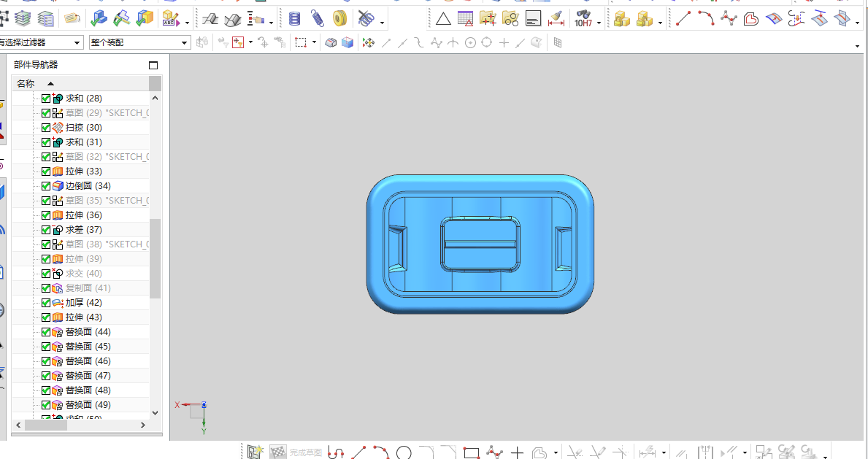868x459 pixels.
Task: Select the Rectangle tool in bottom toolbar
Action: pos(471,453)
